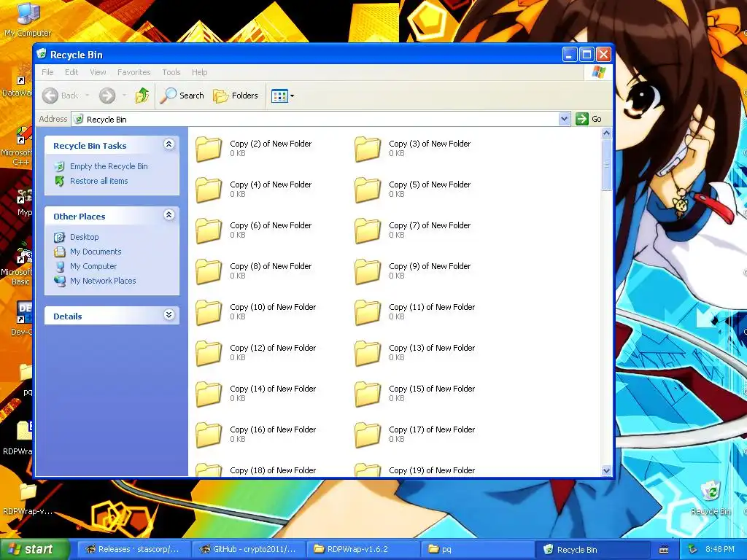Open the File menu
Viewport: 747px width, 560px height.
47,72
